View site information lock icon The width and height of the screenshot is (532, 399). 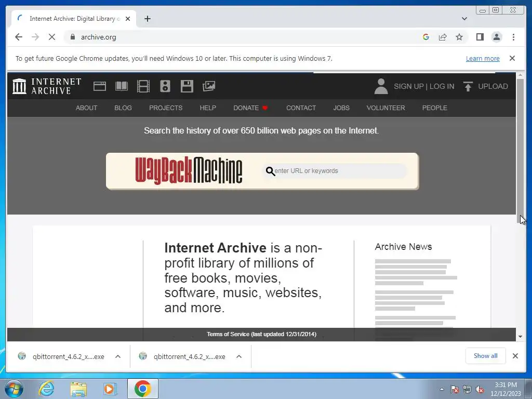coord(73,37)
